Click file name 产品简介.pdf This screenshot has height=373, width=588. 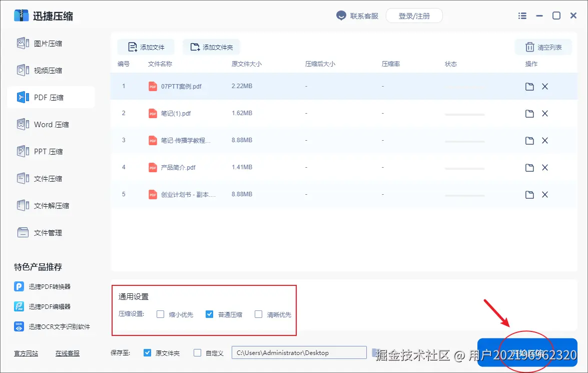click(x=178, y=167)
